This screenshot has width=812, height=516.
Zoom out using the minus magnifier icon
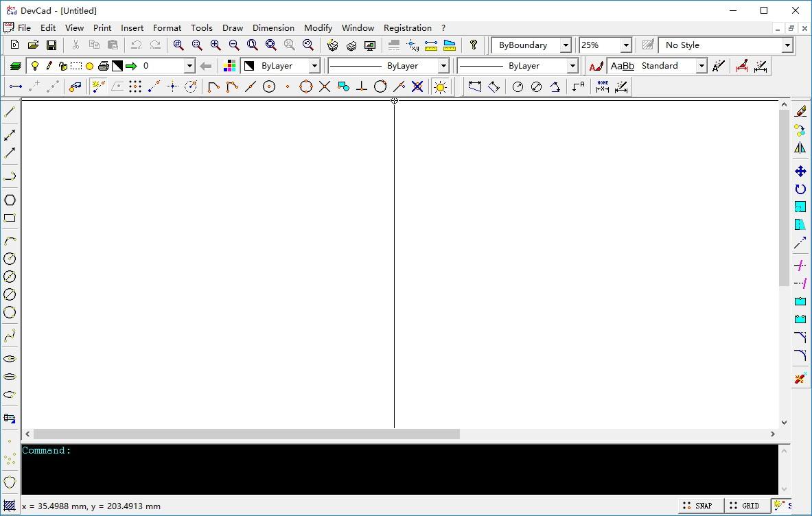pyautogui.click(x=234, y=45)
